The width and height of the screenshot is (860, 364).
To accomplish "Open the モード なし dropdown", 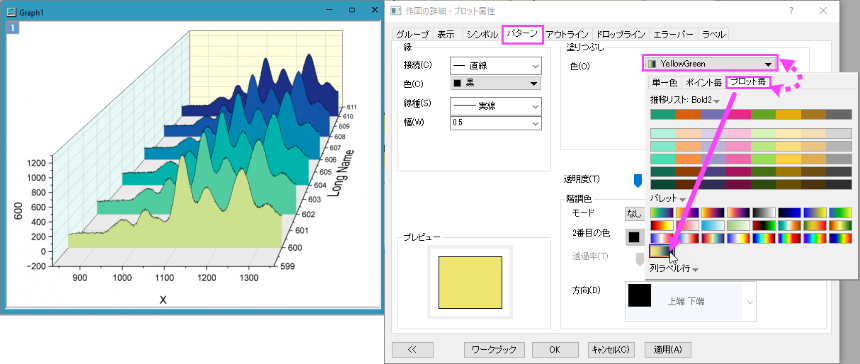I will tap(636, 213).
